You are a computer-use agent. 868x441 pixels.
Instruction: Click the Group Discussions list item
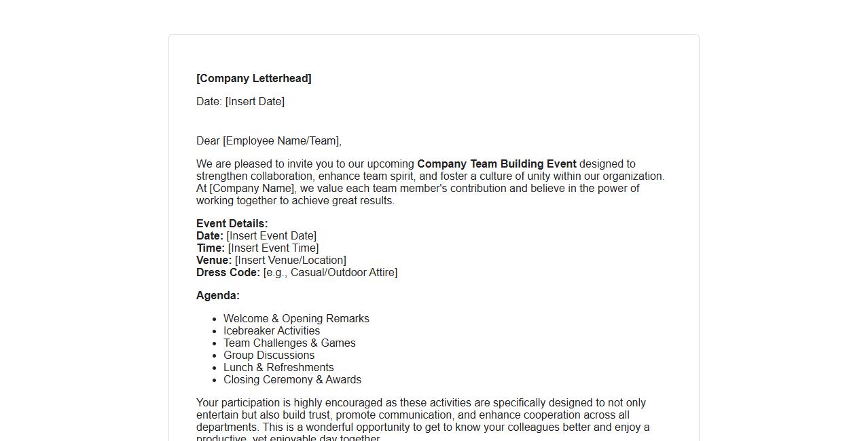[x=268, y=356]
